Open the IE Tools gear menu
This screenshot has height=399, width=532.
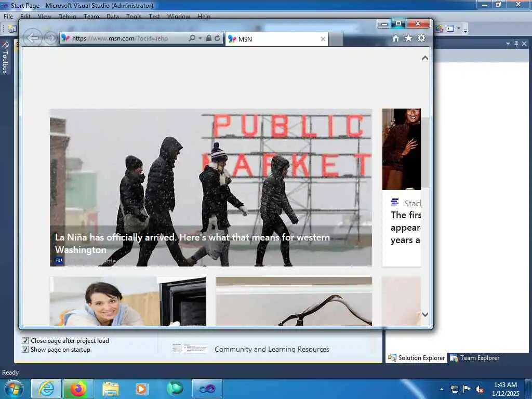[421, 38]
